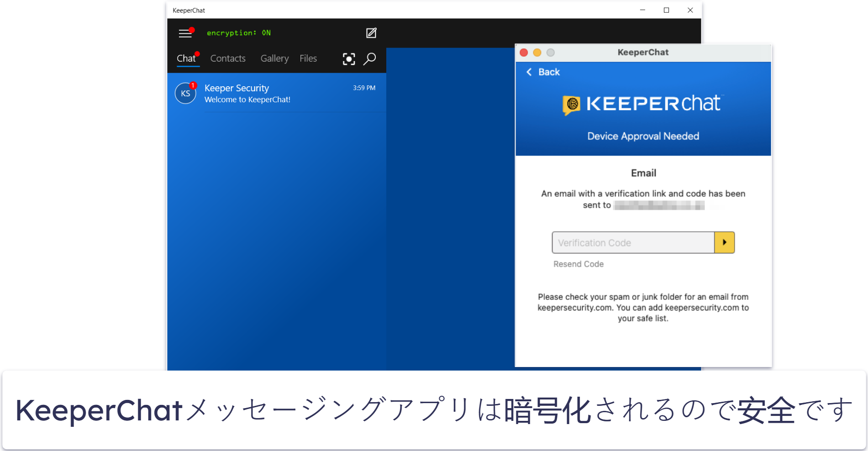The image size is (868, 451).
Task: Maximize the Windows KeeperChat window
Action: (666, 10)
